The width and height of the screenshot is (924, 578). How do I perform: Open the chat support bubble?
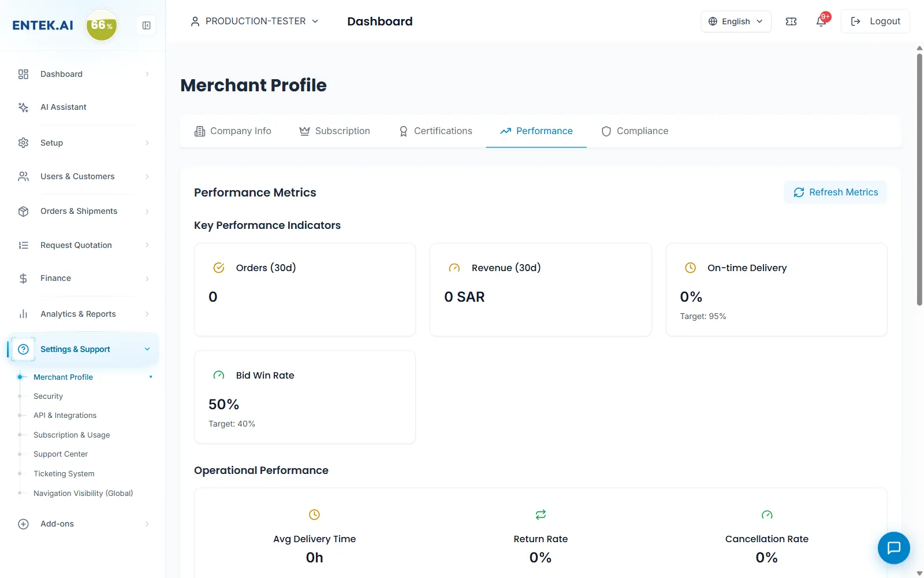(894, 548)
